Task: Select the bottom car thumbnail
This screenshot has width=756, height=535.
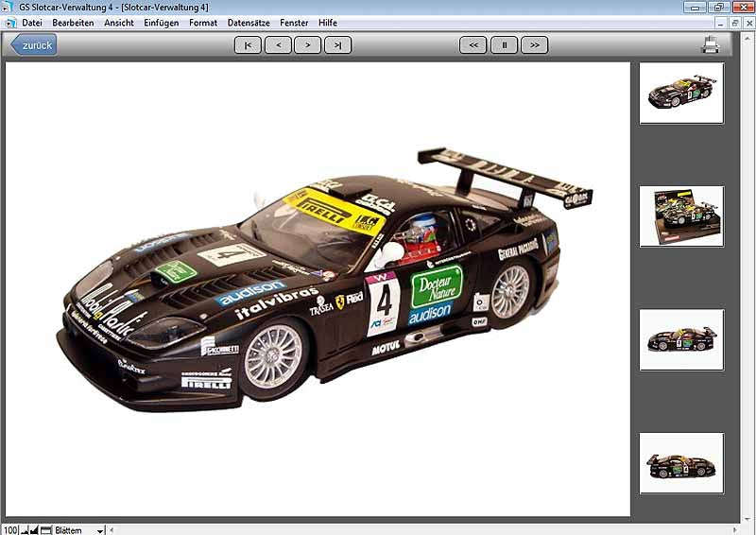Action: click(x=681, y=463)
